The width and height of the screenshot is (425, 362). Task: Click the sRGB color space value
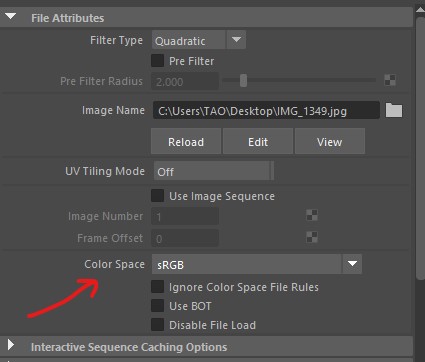(x=170, y=265)
